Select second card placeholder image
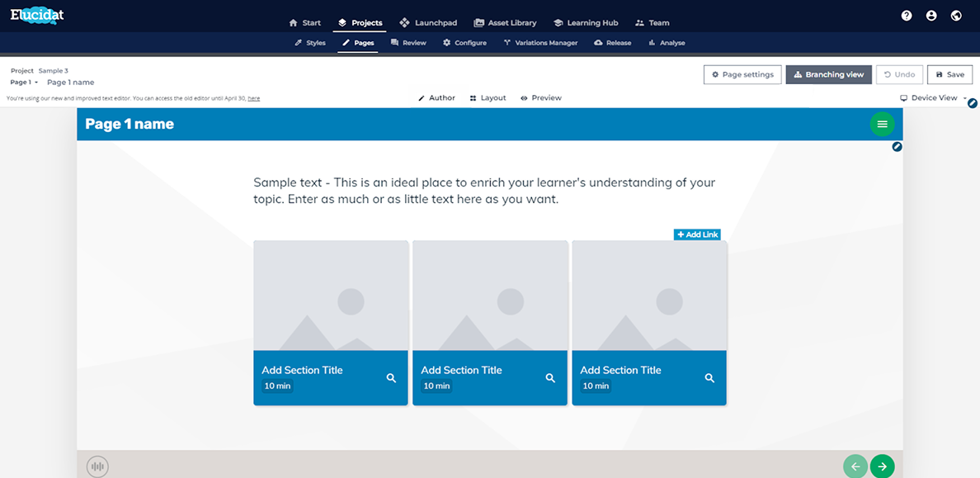This screenshot has height=478, width=980. [490, 296]
